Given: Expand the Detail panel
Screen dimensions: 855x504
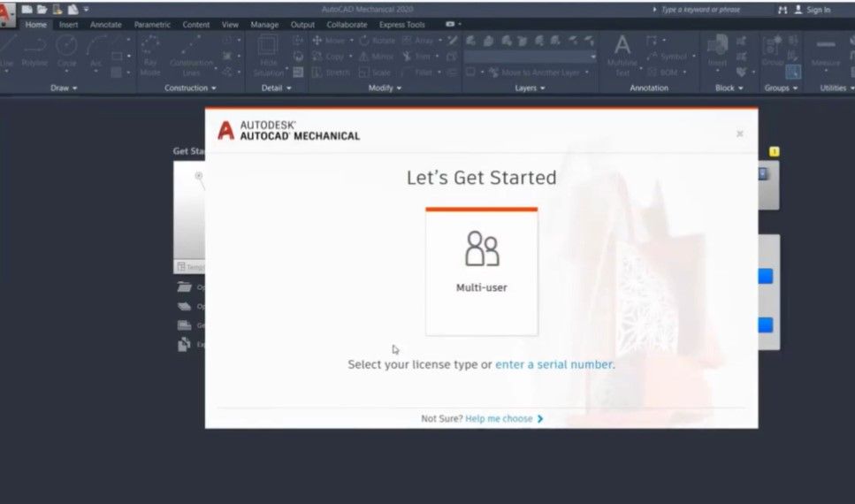Looking at the screenshot, I should [x=277, y=88].
